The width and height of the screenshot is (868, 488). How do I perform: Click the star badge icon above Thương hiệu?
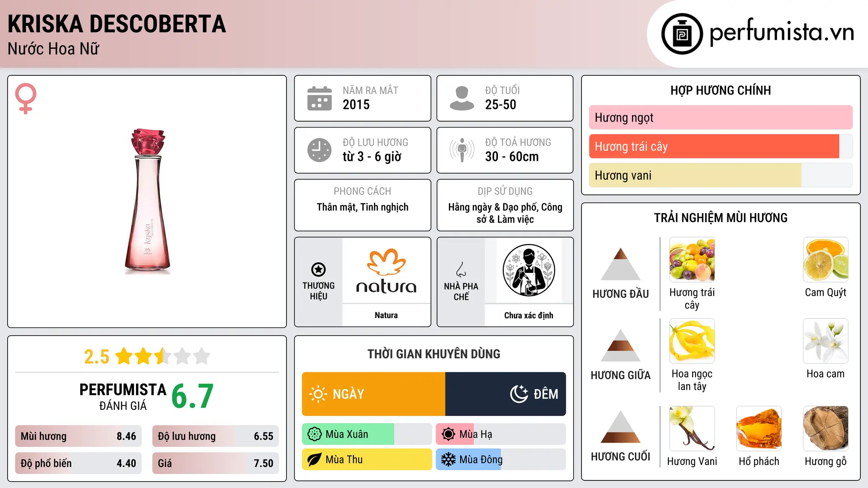[x=318, y=269]
